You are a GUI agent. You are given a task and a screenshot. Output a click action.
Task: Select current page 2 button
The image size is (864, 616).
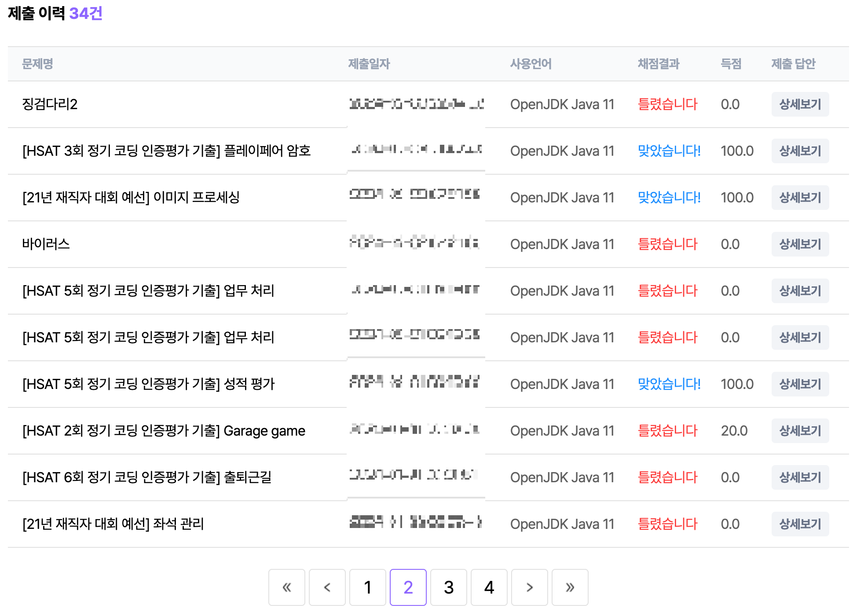click(408, 587)
